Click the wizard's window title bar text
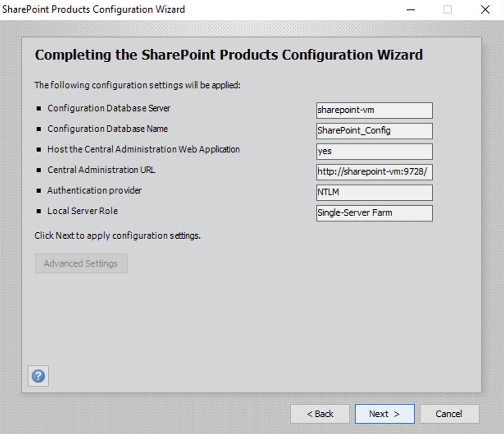 tap(94, 9)
